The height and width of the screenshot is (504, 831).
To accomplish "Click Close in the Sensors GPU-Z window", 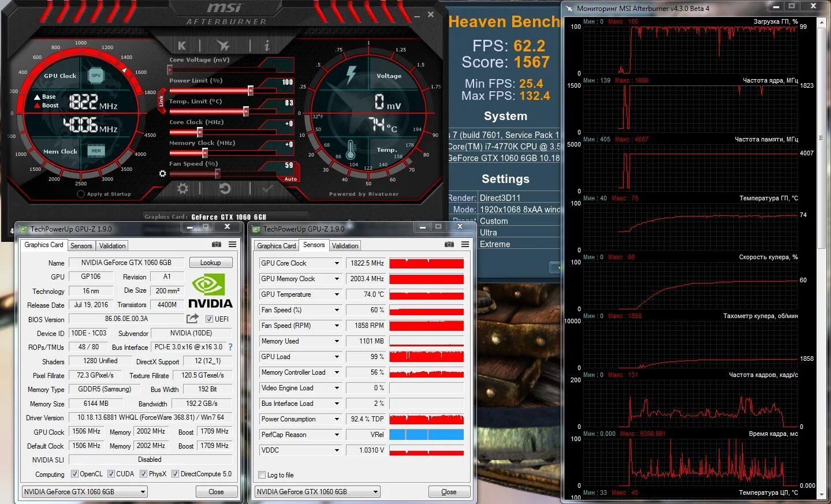I will click(449, 492).
